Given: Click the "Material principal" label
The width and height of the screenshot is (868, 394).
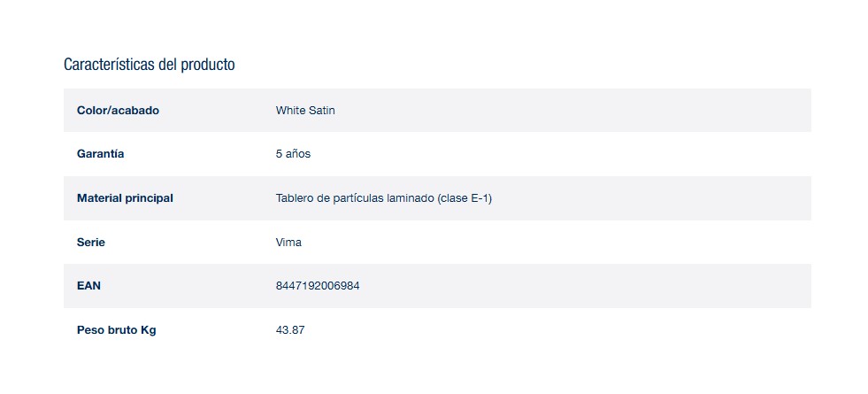Looking at the screenshot, I should pyautogui.click(x=125, y=198).
